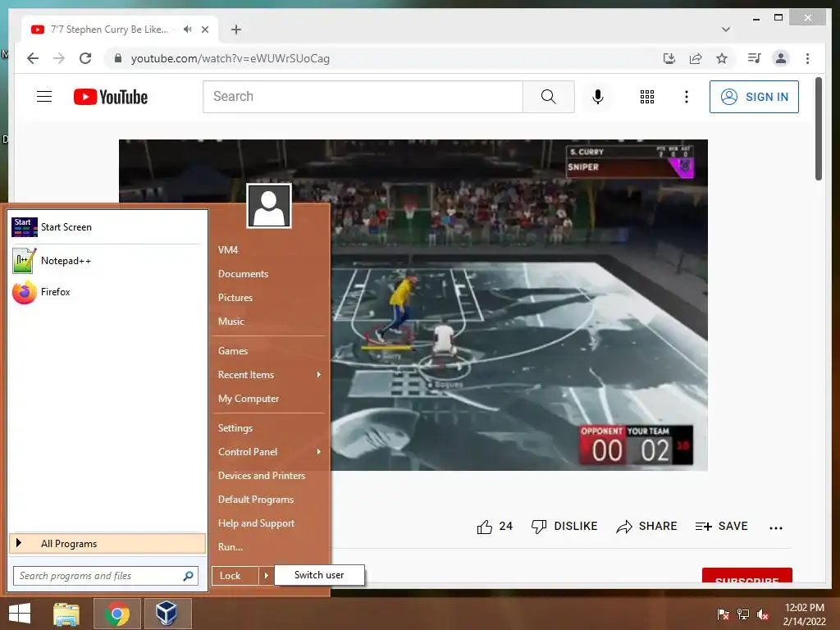Open Pictures from start menu

(235, 297)
